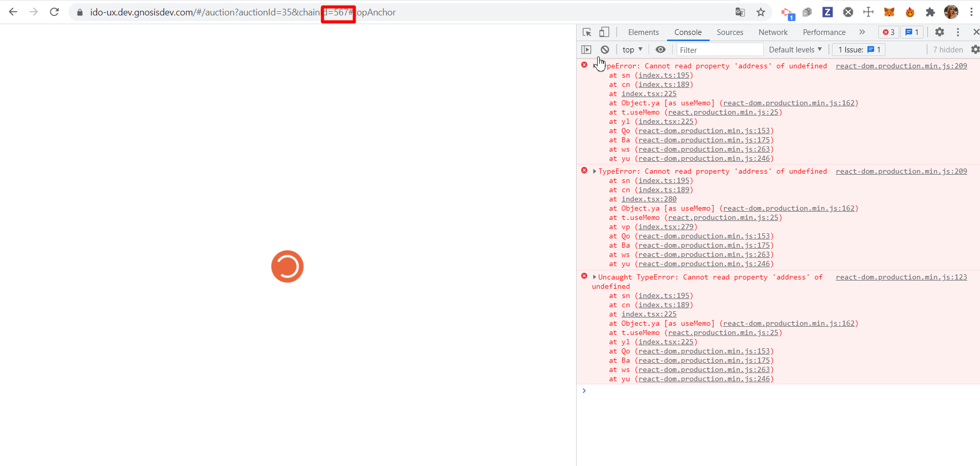This screenshot has height=466, width=980.
Task: Open the translate page icon
Action: (740, 12)
